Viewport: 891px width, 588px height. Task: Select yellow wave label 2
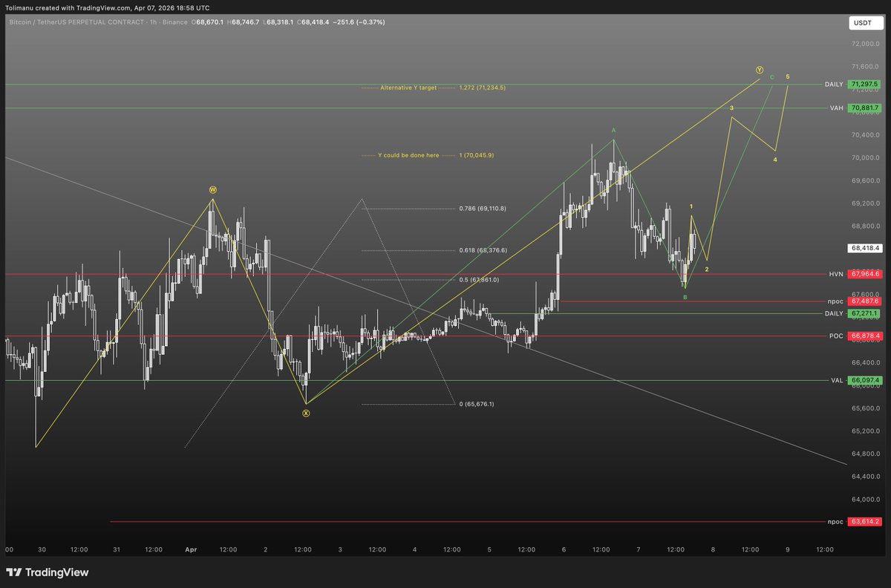pos(707,269)
